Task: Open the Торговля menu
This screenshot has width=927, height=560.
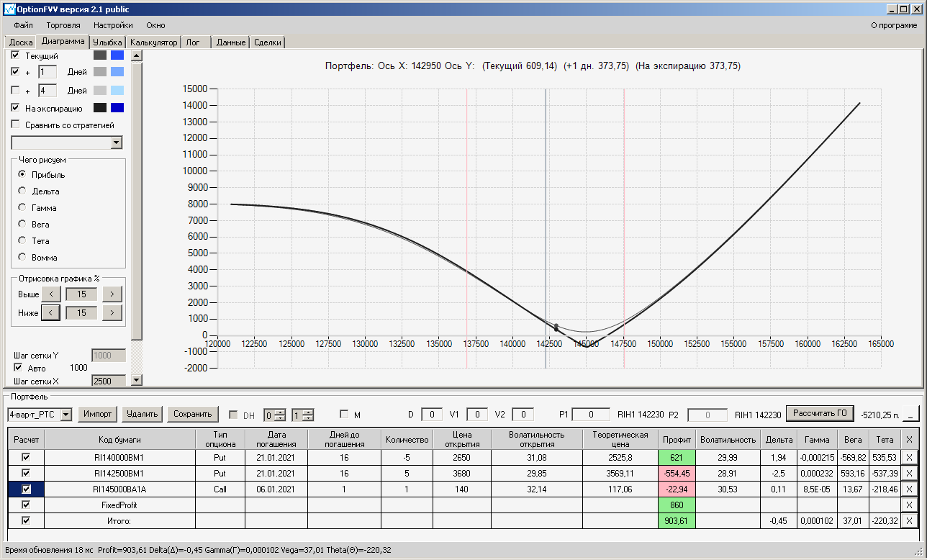Action: 63,25
